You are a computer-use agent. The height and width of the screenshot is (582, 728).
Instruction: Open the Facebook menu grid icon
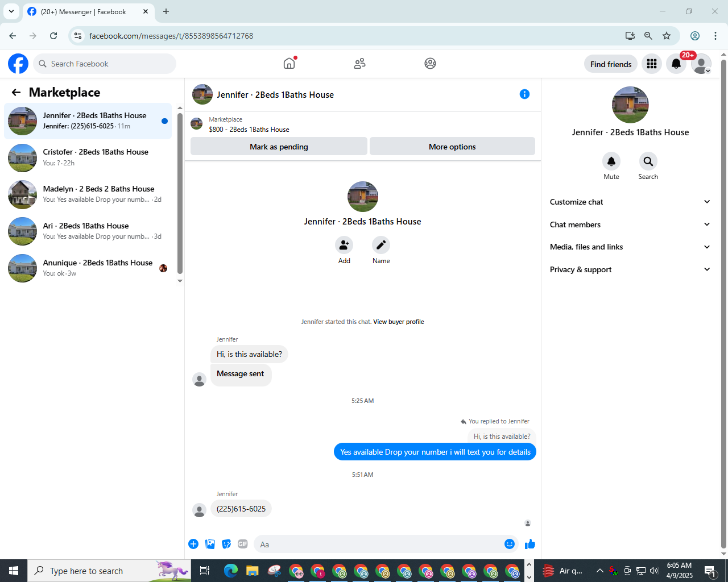tap(652, 64)
